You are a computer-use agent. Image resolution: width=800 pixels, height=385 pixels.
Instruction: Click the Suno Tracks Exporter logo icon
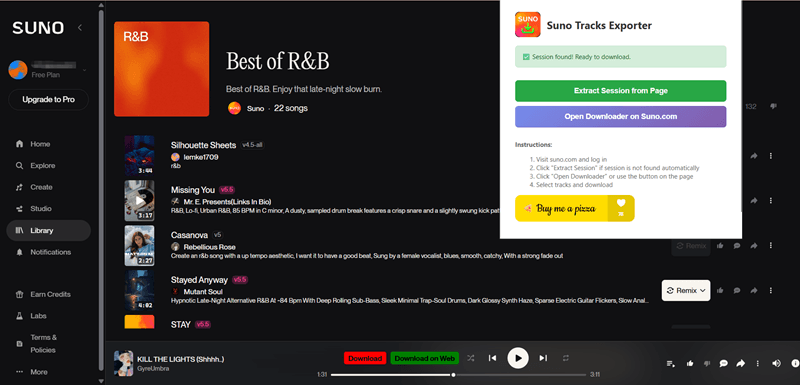coord(528,24)
